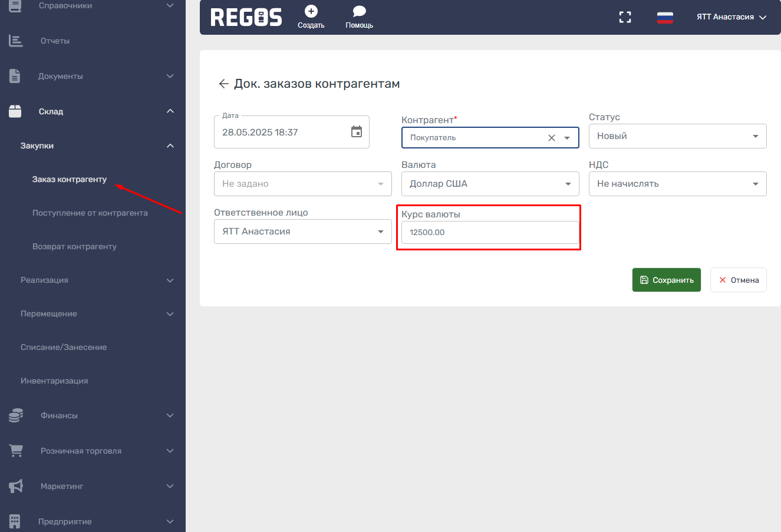Open the Помощь chat bubble icon

359,12
